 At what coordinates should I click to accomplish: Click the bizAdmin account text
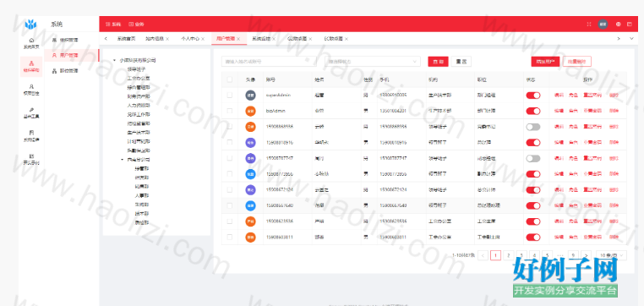pyautogui.click(x=276, y=111)
